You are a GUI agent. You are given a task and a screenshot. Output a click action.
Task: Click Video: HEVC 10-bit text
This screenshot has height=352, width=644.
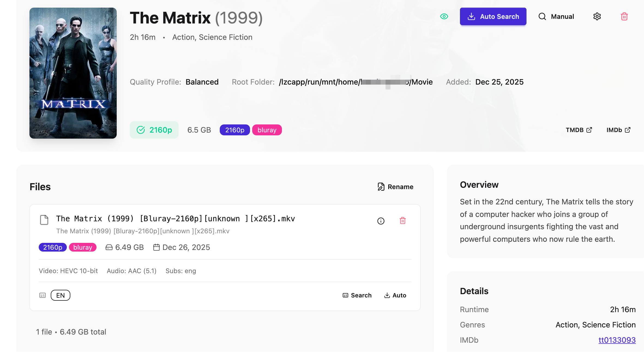tap(68, 271)
